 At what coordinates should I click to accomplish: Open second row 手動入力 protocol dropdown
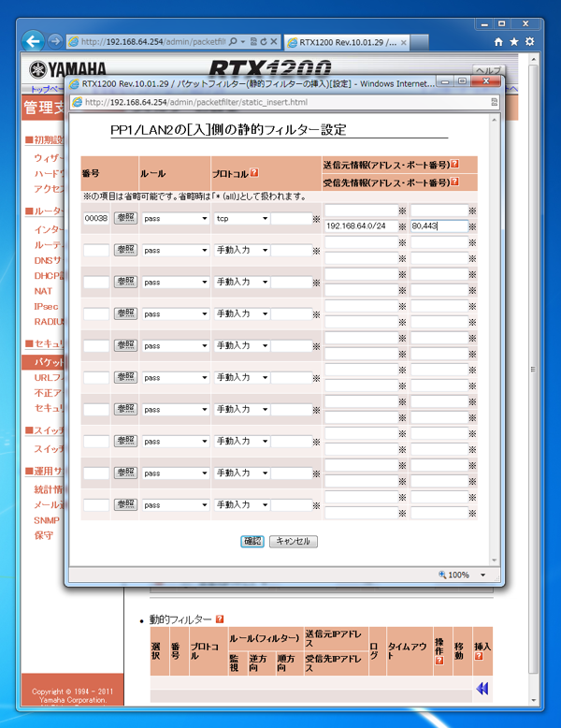242,250
